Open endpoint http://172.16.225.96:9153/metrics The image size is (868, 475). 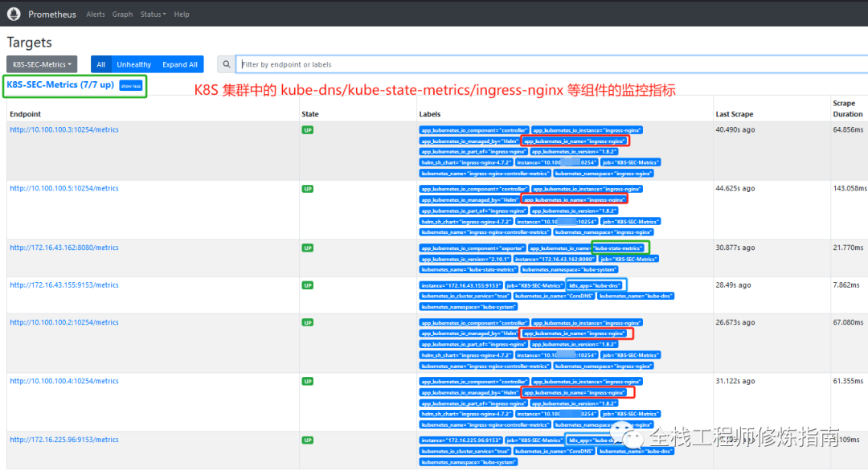click(64, 440)
